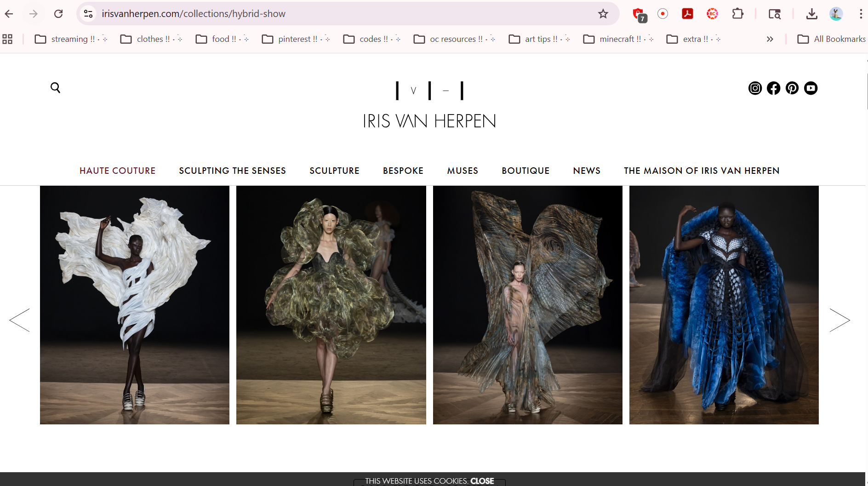
Task: Open the blue gown runway photo
Action: pyautogui.click(x=724, y=304)
